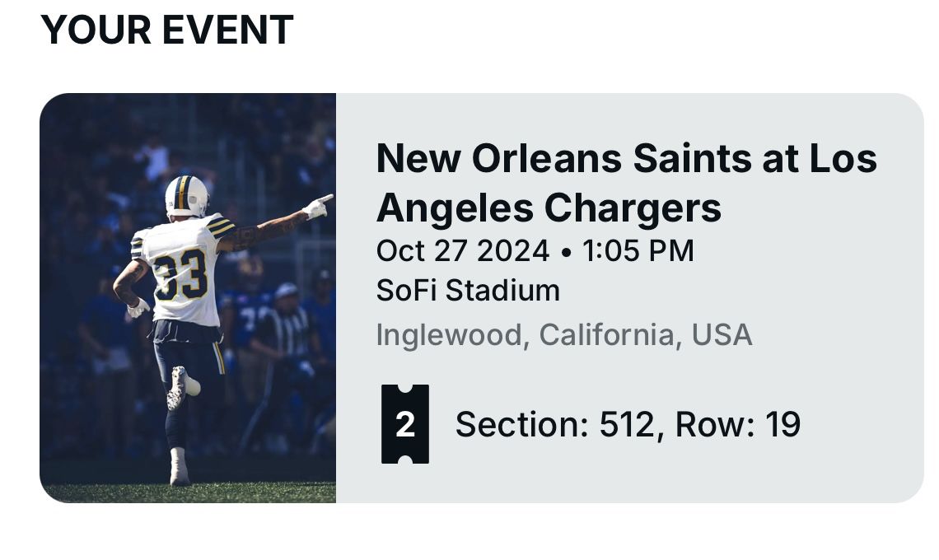Click the ticket icon showing 2 tickets
This screenshot has height=560, width=939.
pos(405,424)
